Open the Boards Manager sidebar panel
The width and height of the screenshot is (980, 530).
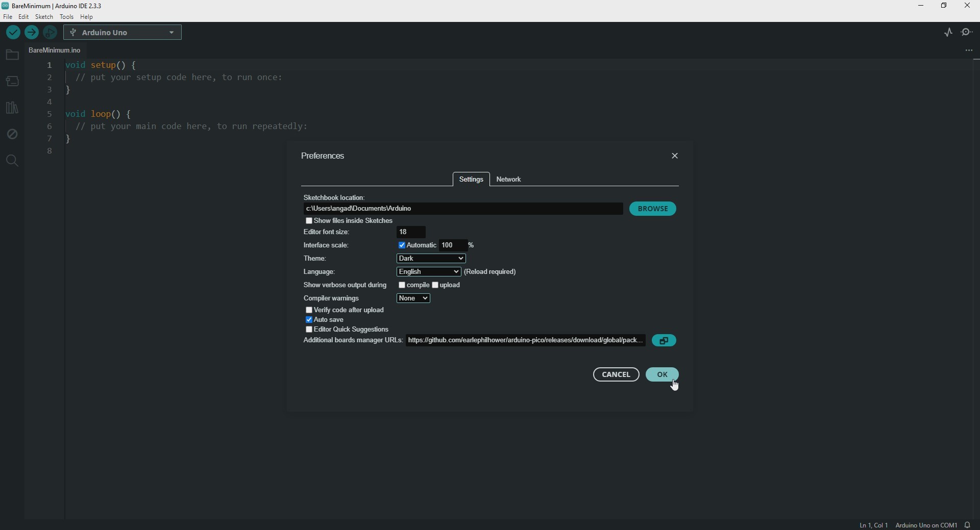tap(12, 82)
